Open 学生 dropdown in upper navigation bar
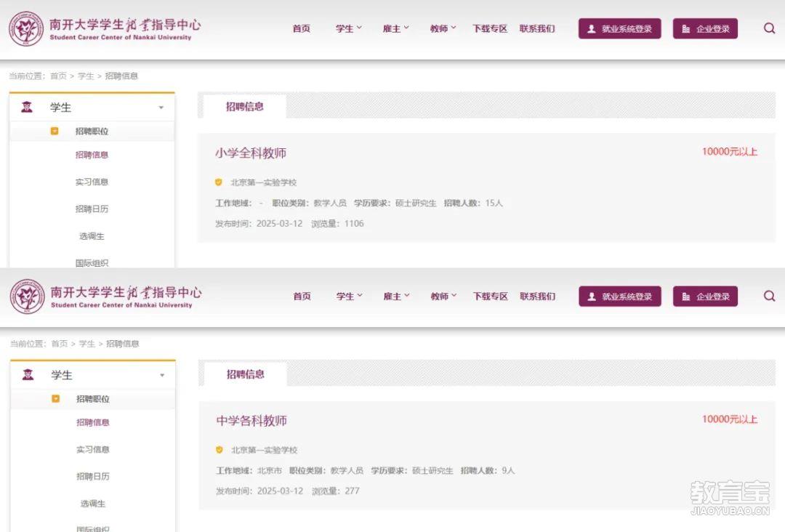 coord(349,28)
